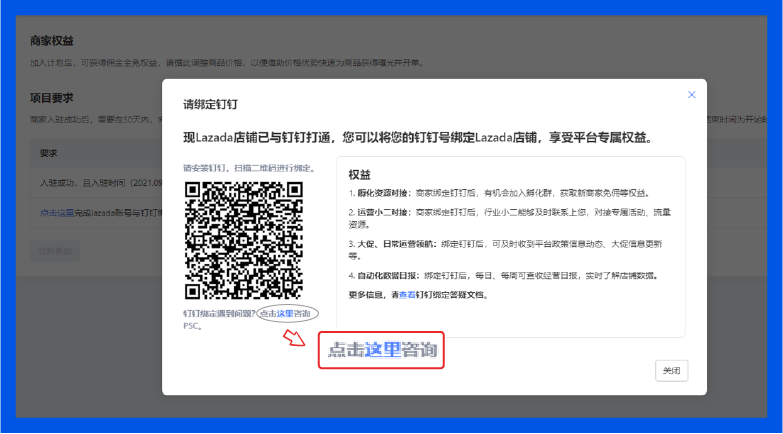
Task: Click the 这里 link to consult PSC
Action: coord(285,314)
